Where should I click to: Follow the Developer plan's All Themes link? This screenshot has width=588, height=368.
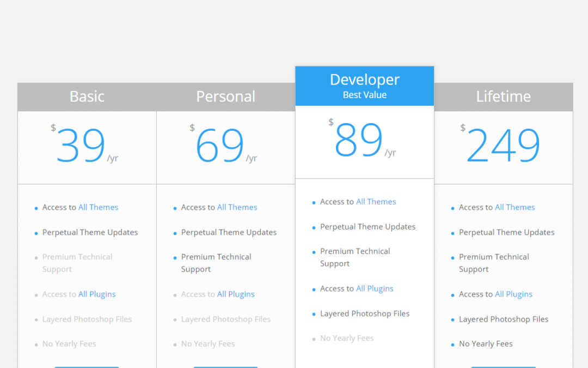click(x=376, y=202)
